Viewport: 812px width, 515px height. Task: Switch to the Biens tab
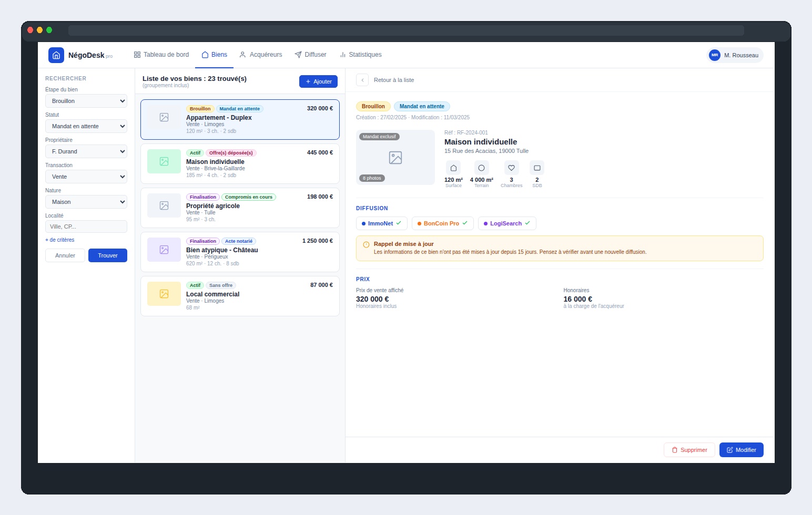click(215, 55)
